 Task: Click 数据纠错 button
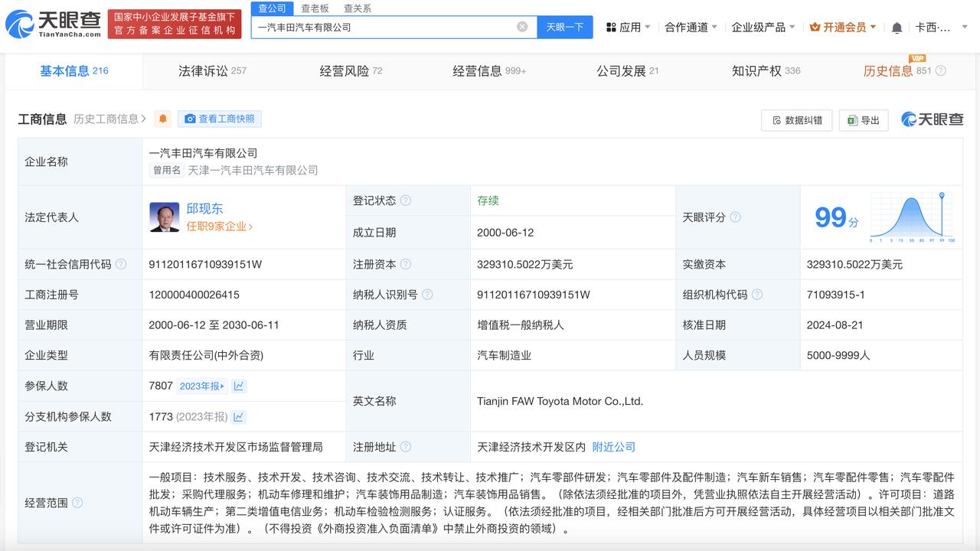point(796,120)
